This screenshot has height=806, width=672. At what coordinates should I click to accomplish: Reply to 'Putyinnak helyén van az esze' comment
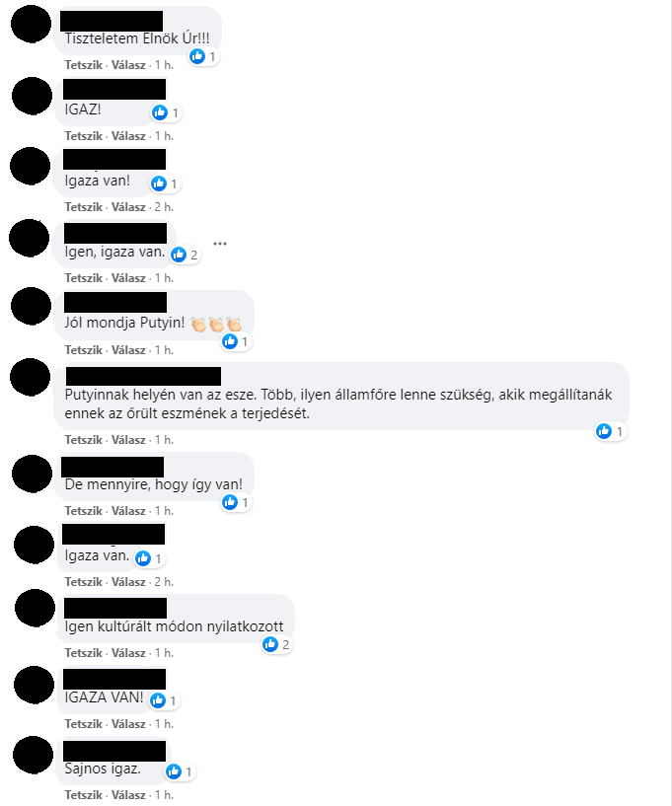coord(128,440)
